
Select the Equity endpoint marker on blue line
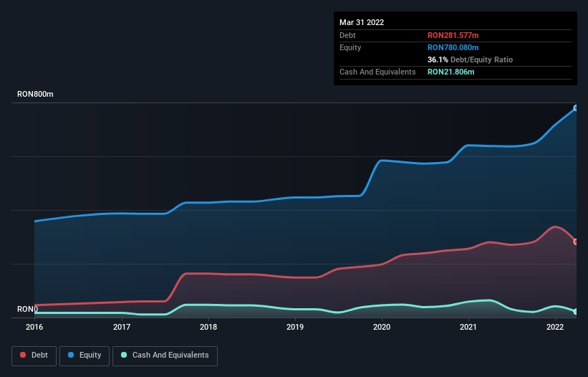[576, 108]
